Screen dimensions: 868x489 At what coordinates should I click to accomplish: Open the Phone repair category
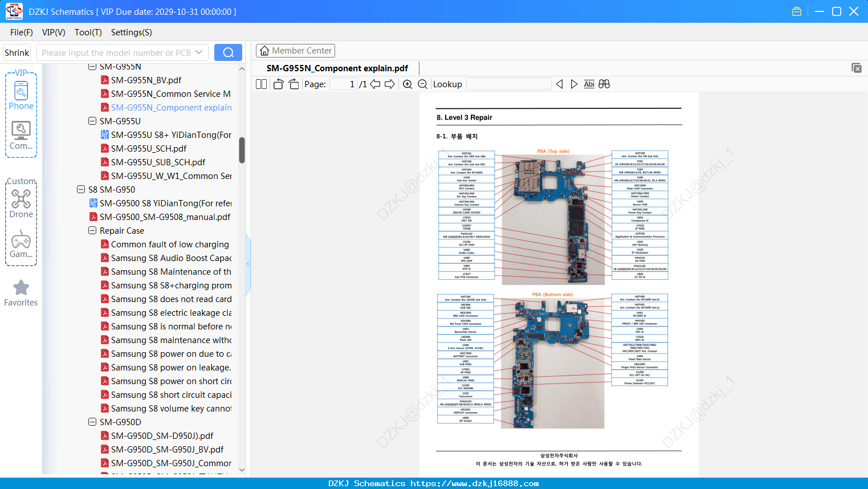tap(21, 95)
